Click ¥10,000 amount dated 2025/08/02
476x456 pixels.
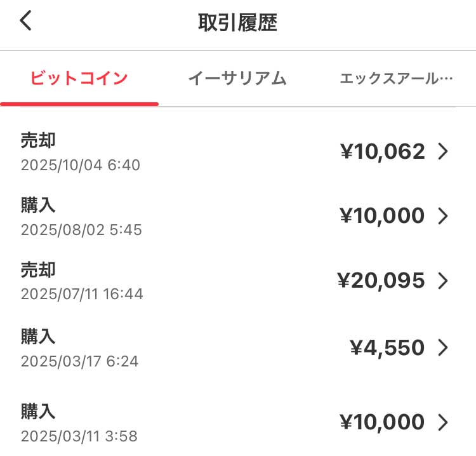383,216
